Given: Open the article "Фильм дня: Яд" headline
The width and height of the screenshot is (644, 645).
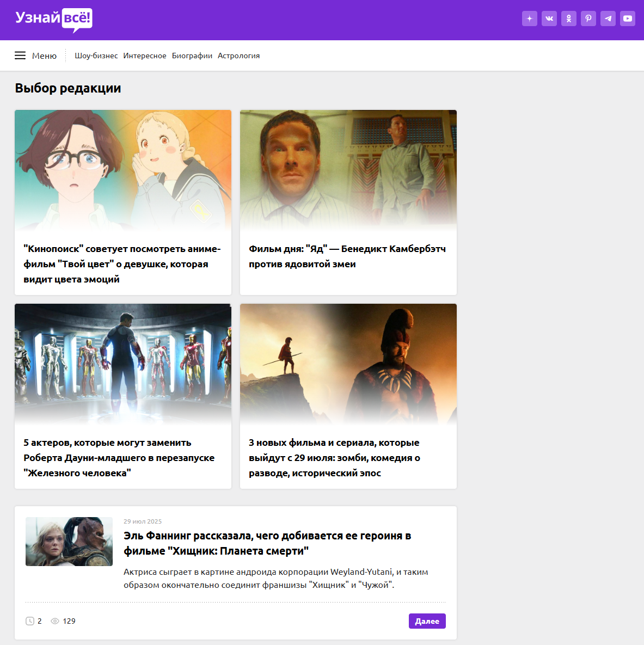Looking at the screenshot, I should [x=347, y=256].
